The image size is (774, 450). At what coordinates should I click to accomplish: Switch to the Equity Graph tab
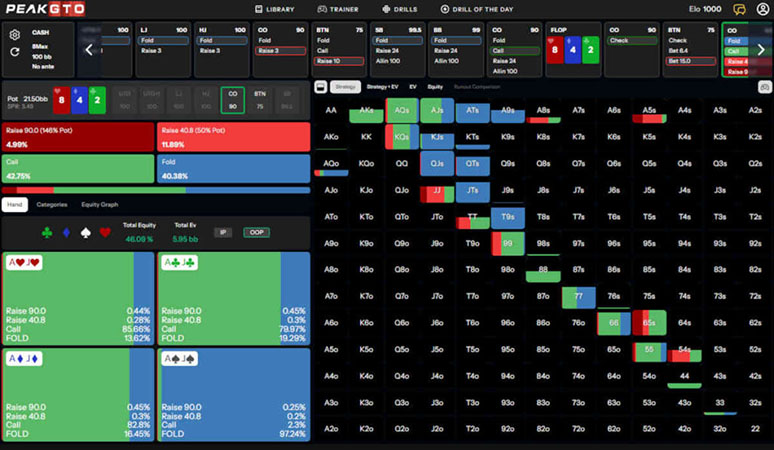point(100,204)
